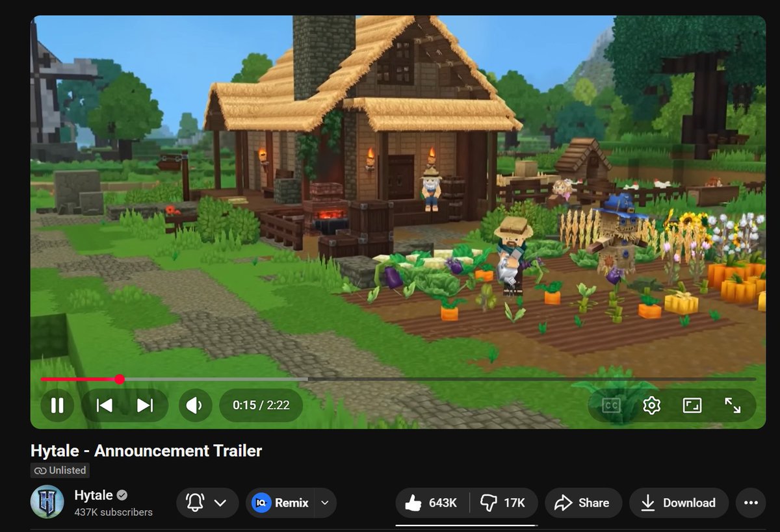
Task: Expand the notification preferences chevron
Action: [x=220, y=503]
